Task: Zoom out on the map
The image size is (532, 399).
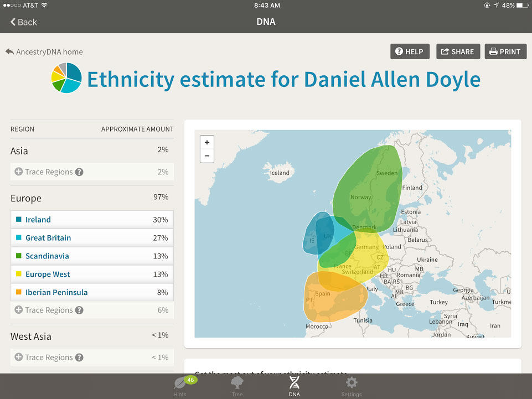Action: [207, 156]
